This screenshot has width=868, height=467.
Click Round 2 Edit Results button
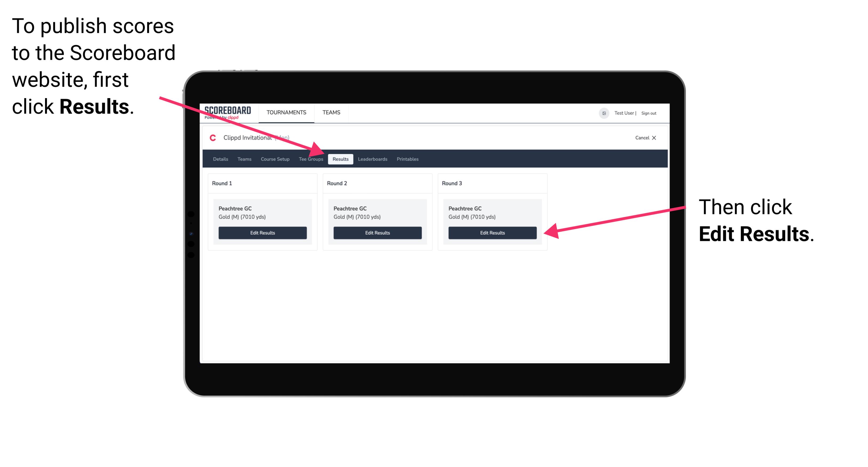click(378, 233)
